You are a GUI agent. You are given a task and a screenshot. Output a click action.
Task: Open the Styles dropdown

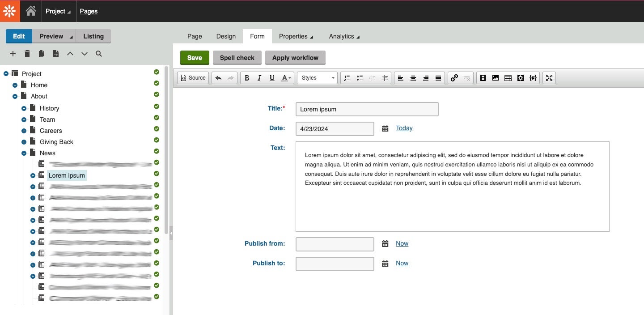[x=317, y=78]
